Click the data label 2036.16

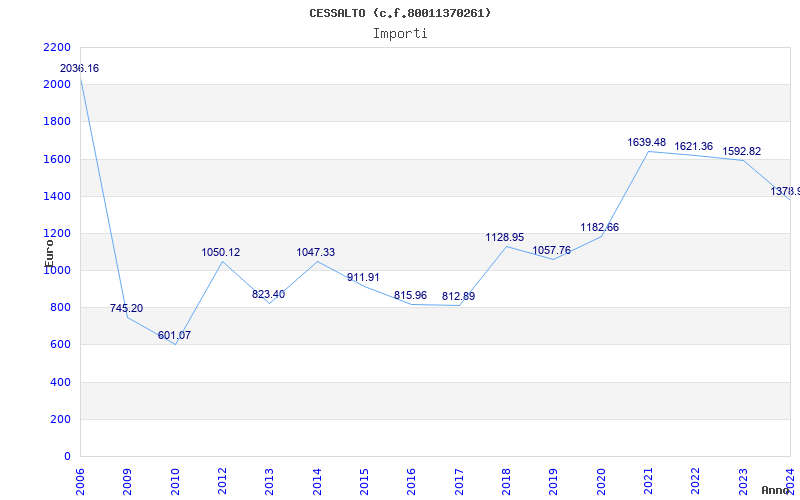pyautogui.click(x=80, y=68)
